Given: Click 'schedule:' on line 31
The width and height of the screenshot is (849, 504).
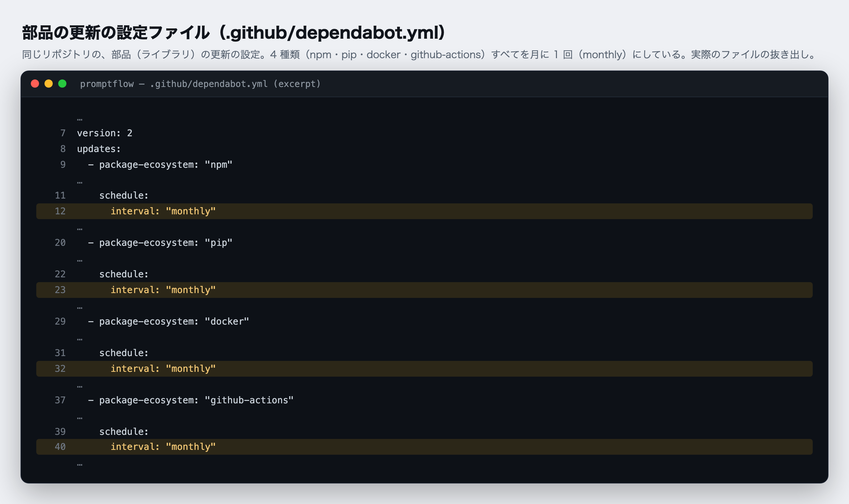Looking at the screenshot, I should (x=124, y=353).
